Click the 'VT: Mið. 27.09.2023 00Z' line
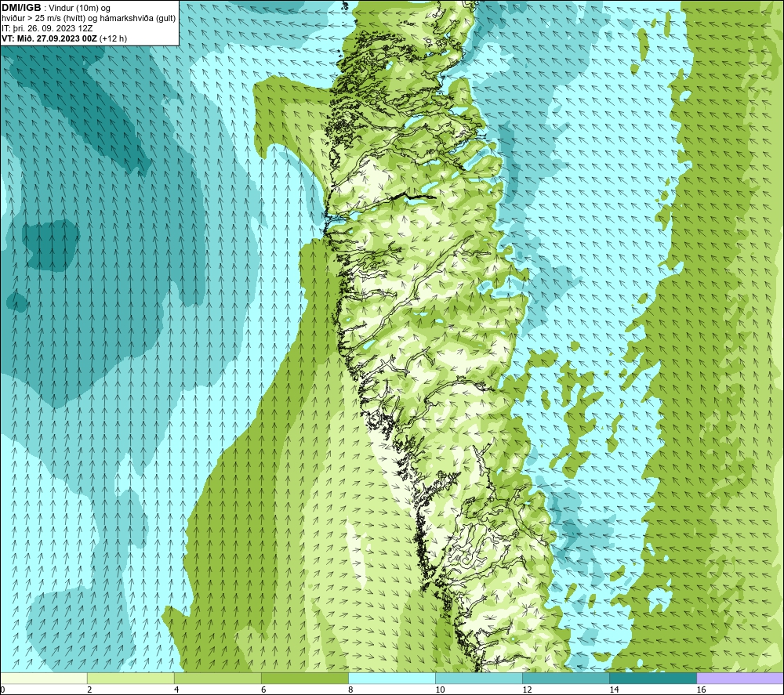Screen dimensions: 784x695 tap(49, 38)
